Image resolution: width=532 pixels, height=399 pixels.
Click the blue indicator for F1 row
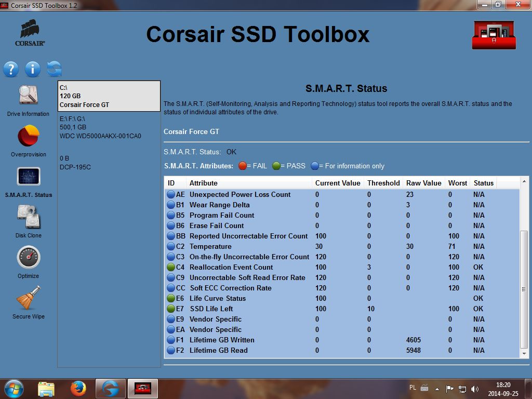(170, 340)
